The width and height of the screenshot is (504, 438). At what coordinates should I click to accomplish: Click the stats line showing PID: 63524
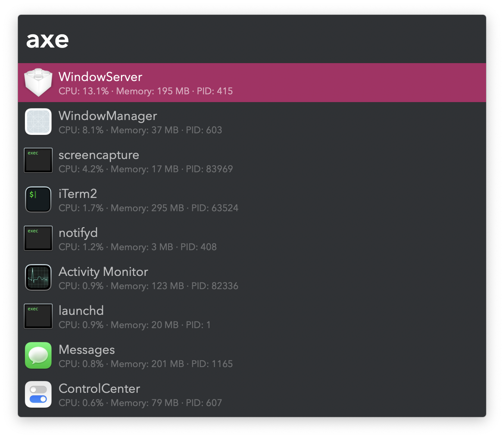tap(148, 208)
